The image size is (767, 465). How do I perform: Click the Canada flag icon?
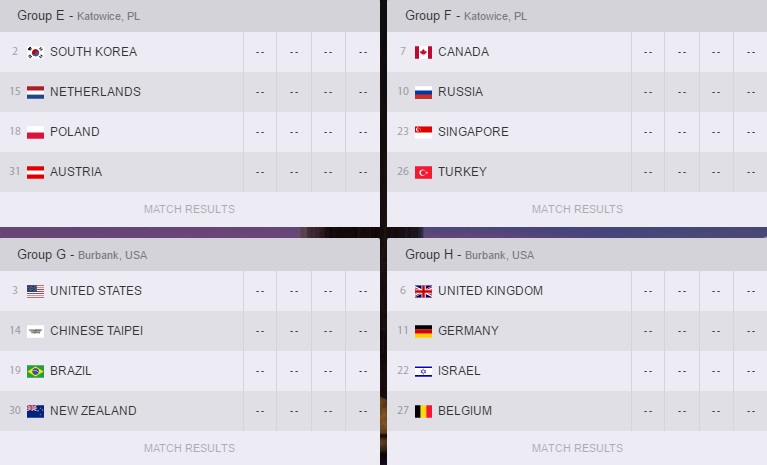pyautogui.click(x=423, y=52)
